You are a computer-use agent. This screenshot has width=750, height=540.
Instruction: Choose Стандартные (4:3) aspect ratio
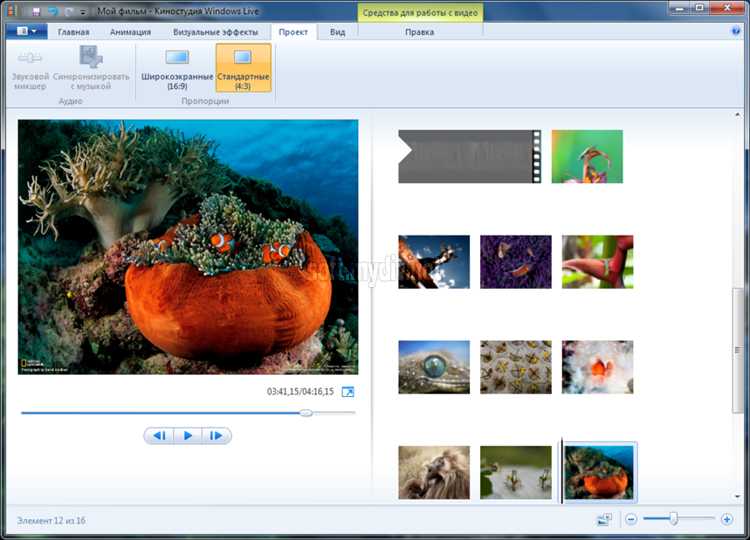coord(243,68)
